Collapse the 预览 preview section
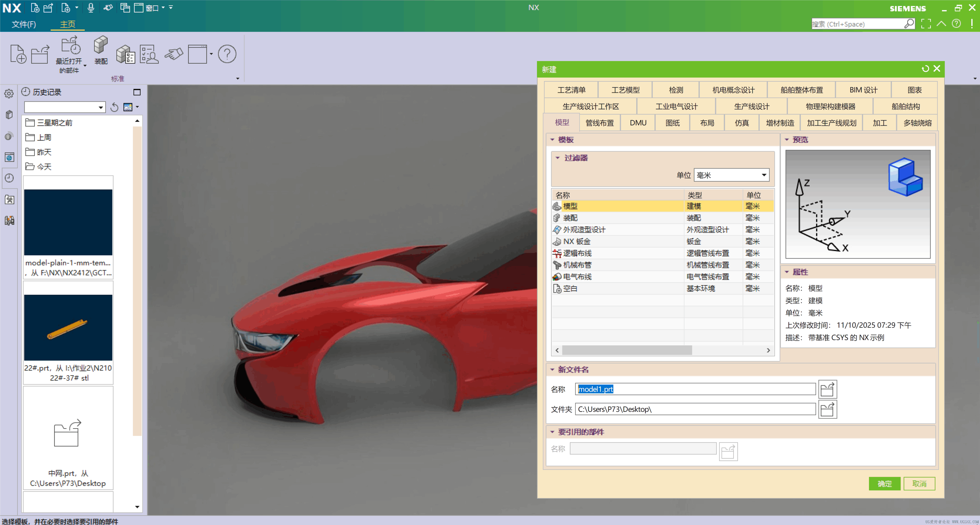This screenshot has width=980, height=525. click(x=787, y=140)
